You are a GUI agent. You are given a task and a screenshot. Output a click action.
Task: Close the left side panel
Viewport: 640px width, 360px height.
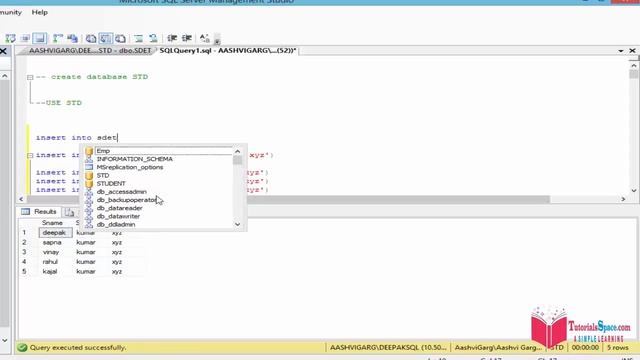(3, 51)
